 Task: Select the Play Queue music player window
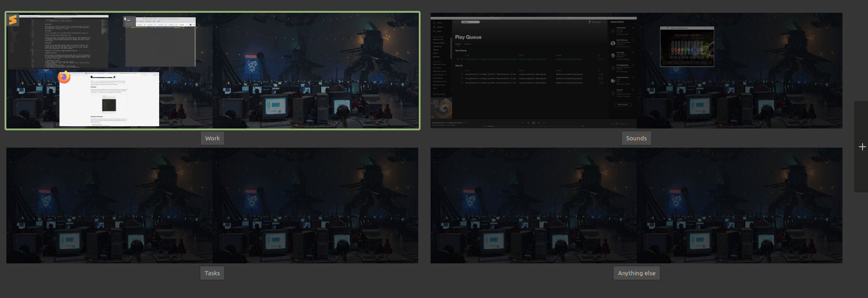(534, 73)
